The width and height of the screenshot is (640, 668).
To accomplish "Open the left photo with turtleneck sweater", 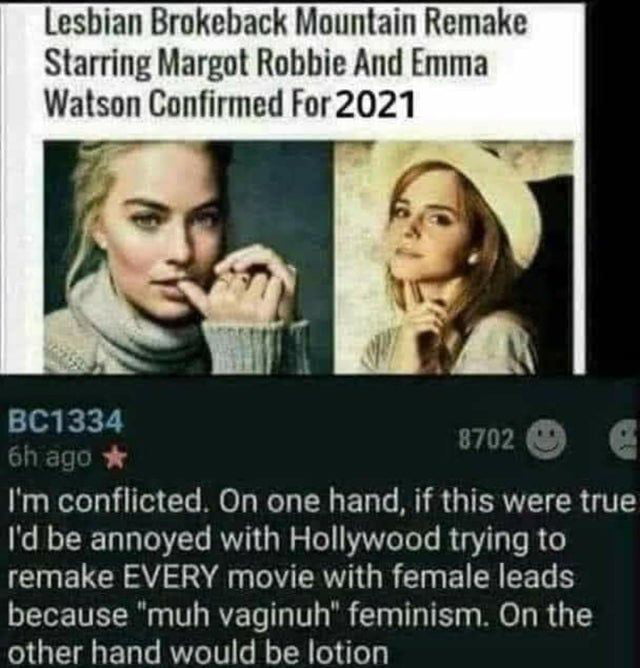I will coord(188,258).
